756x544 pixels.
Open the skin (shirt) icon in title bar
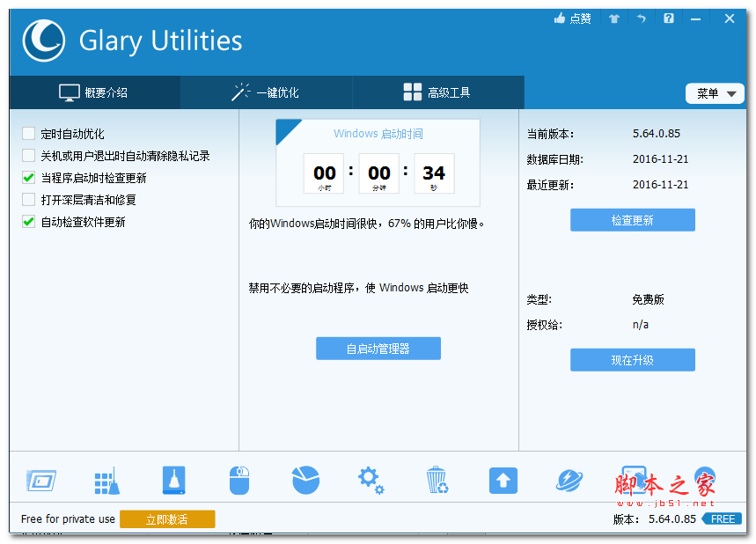tap(613, 18)
